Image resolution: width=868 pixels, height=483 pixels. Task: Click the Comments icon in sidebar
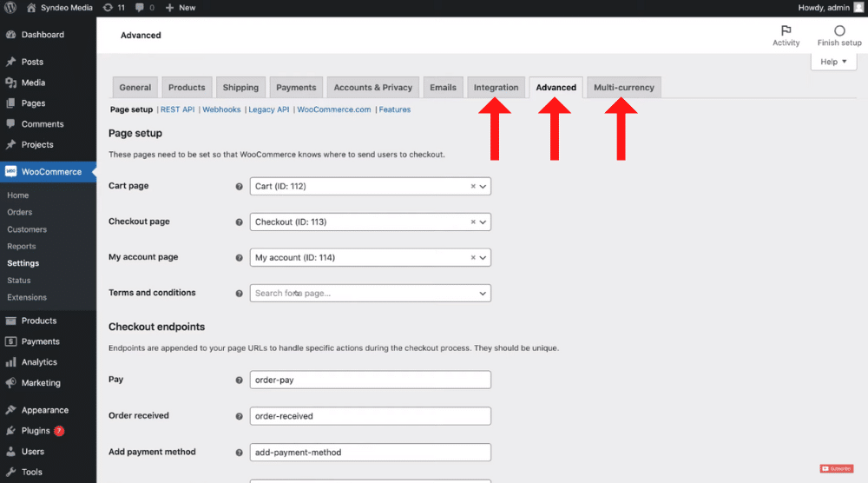click(10, 124)
